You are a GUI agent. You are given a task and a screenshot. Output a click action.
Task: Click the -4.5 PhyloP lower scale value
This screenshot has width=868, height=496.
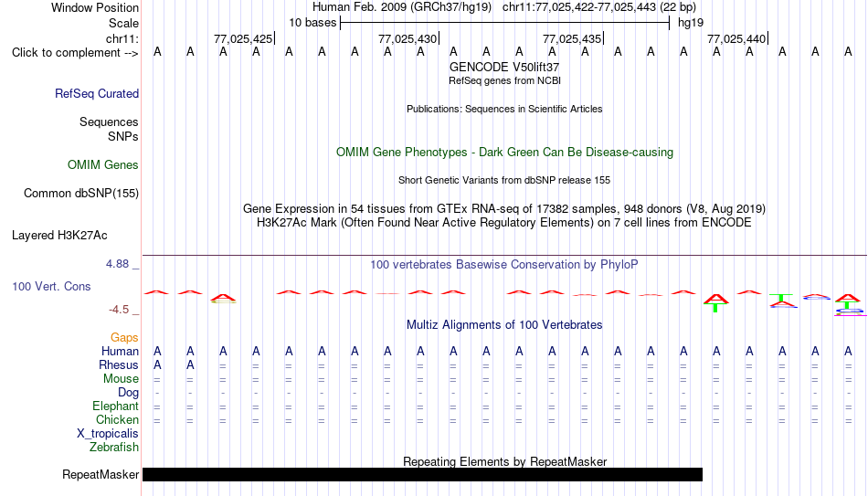tap(119, 310)
